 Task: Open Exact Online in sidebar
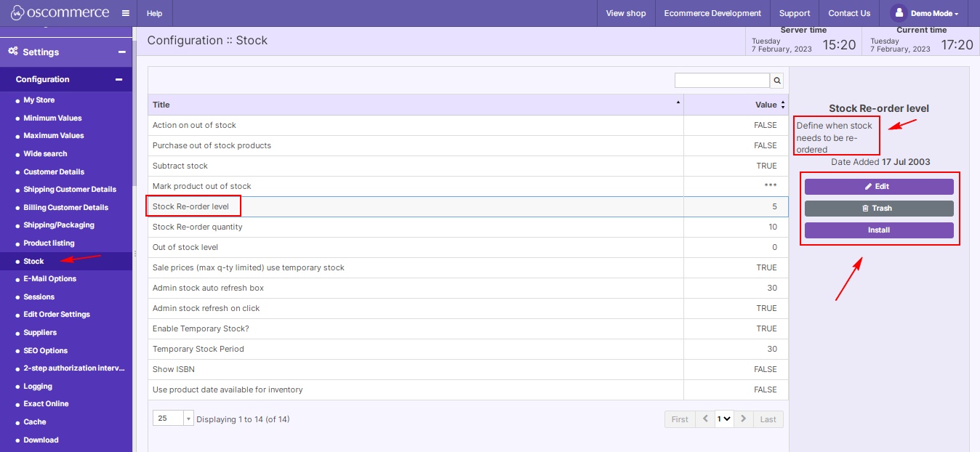46,404
